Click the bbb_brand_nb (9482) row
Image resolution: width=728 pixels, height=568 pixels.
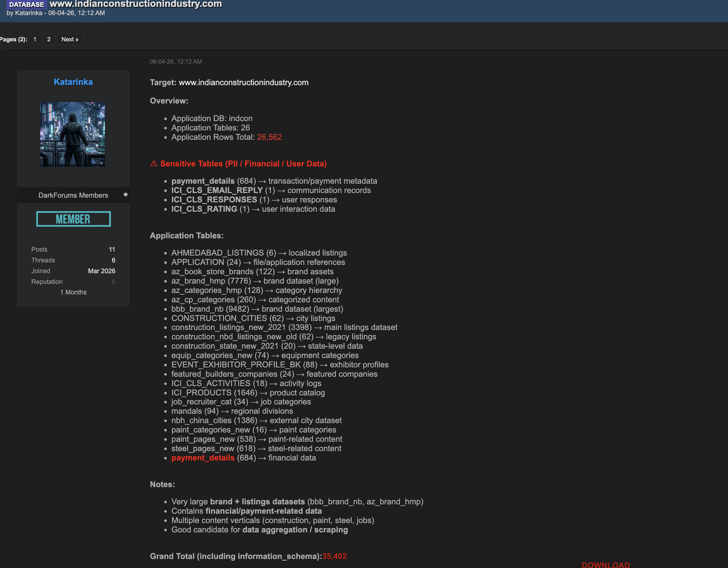tap(257, 309)
